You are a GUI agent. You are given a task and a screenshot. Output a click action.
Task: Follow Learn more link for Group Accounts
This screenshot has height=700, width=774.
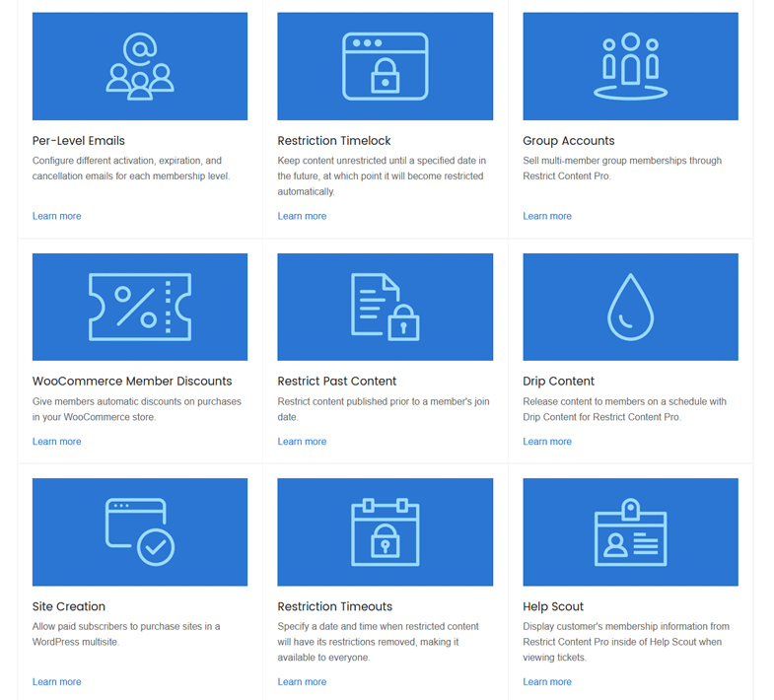point(547,216)
